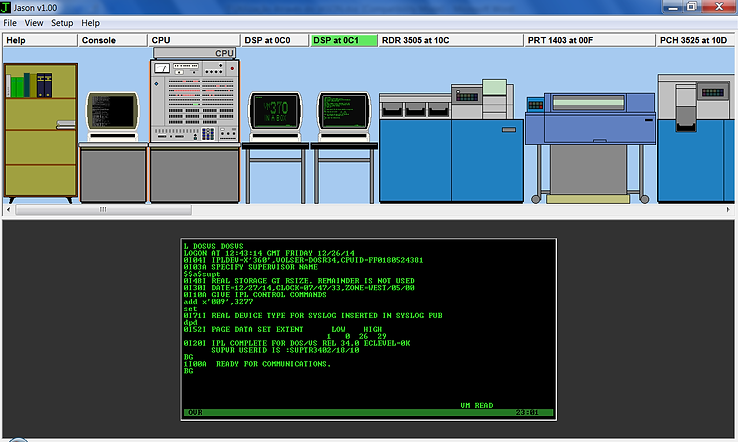Open the File menu
The height and width of the screenshot is (442, 738).
(10, 23)
